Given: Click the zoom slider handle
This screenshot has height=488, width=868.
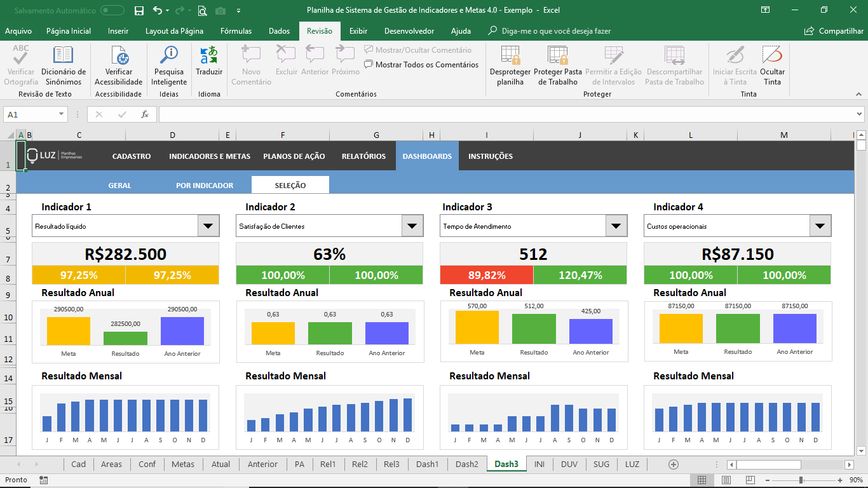Looking at the screenshot, I should point(801,480).
